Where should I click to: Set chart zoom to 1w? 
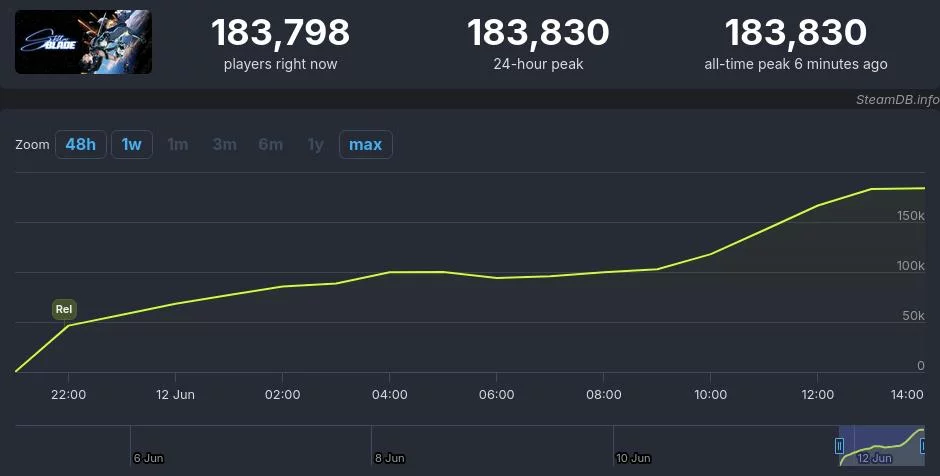(131, 144)
